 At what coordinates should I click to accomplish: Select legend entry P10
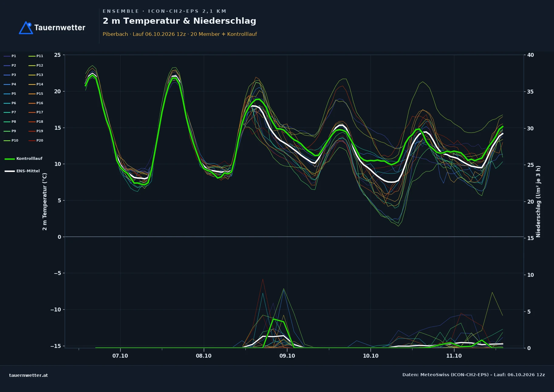pos(11,140)
